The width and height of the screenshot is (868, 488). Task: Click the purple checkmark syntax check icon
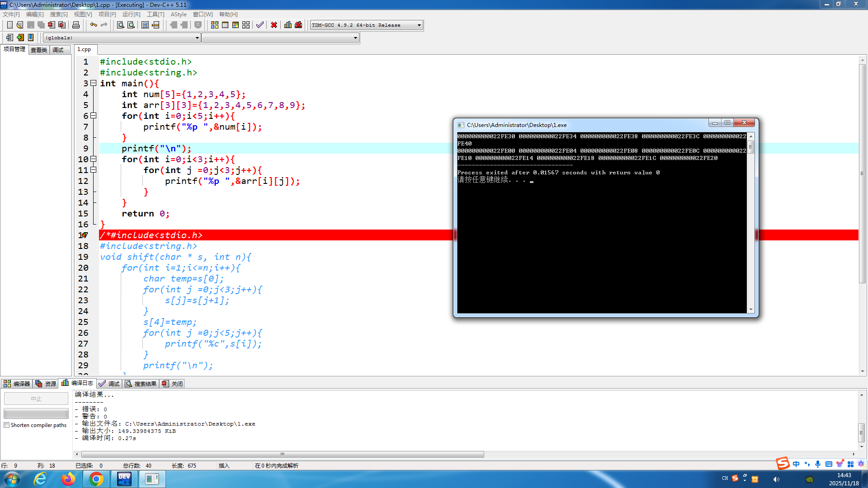click(x=259, y=25)
